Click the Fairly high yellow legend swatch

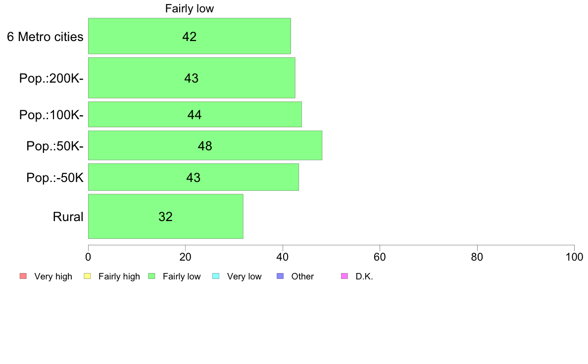pos(88,276)
